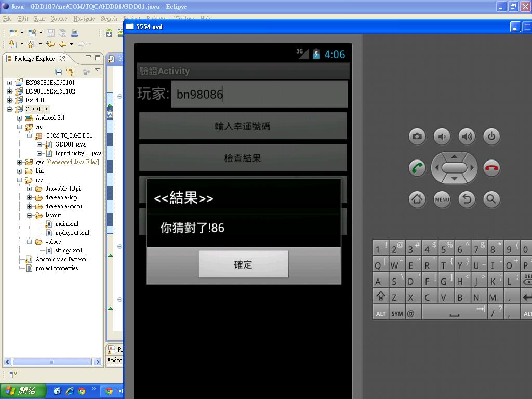The height and width of the screenshot is (399, 532).
Task: Toggle the SYM key on emulator keyboard
Action: pyautogui.click(x=397, y=313)
